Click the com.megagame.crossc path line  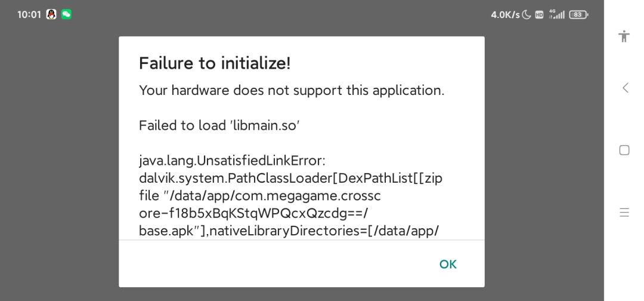pos(259,196)
